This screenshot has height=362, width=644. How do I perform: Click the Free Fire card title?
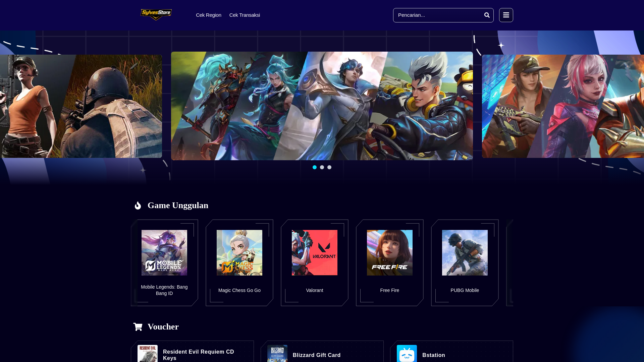coord(390,290)
